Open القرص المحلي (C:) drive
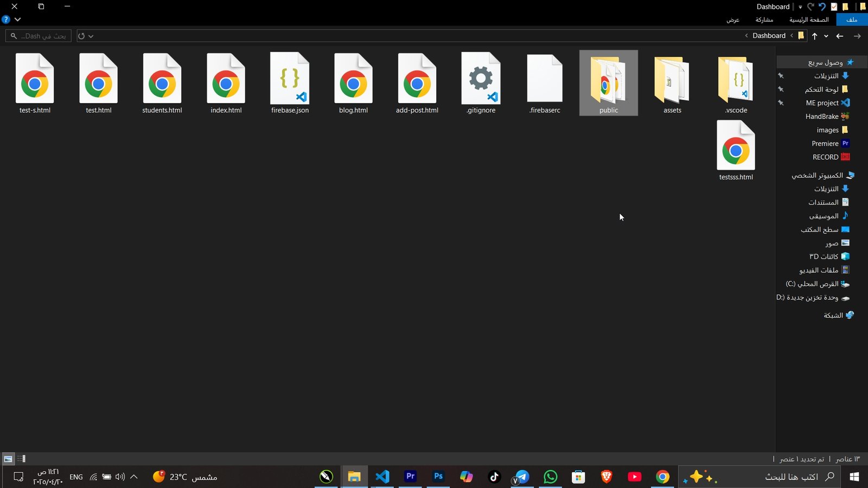 pos(817,284)
